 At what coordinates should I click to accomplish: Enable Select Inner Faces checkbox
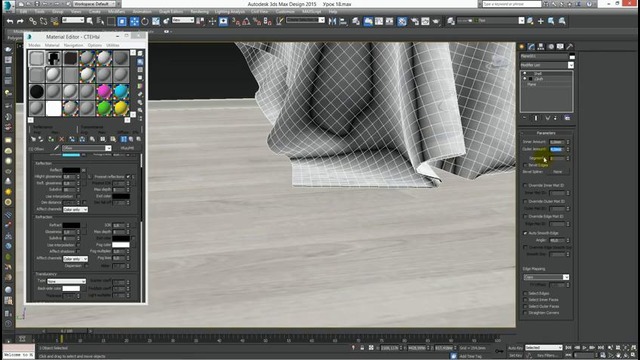click(525, 300)
